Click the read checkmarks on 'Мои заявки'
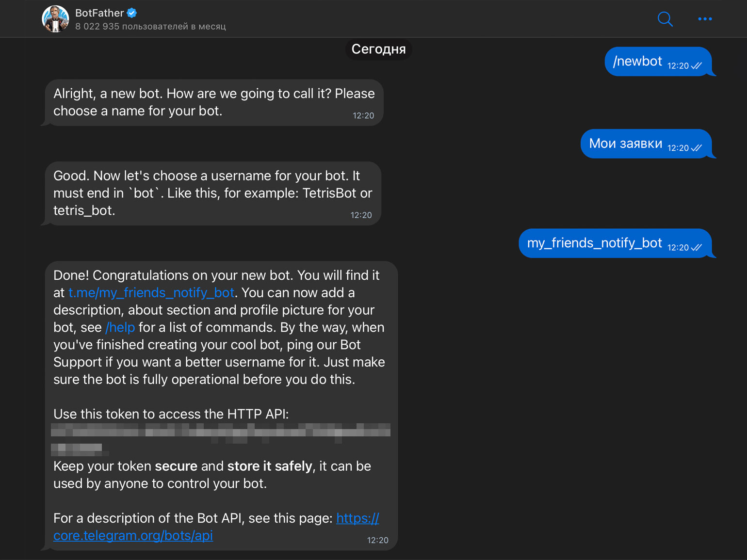This screenshot has width=747, height=560. click(697, 148)
